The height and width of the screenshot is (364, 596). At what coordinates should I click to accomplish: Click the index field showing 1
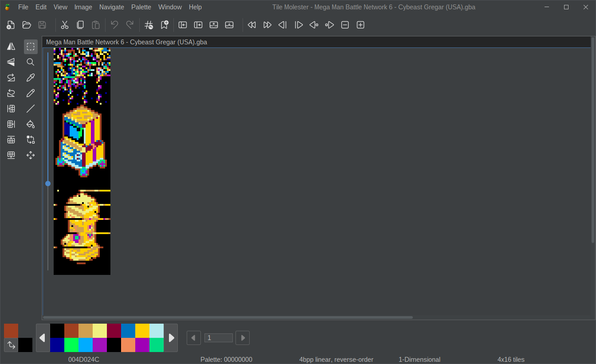pos(219,338)
